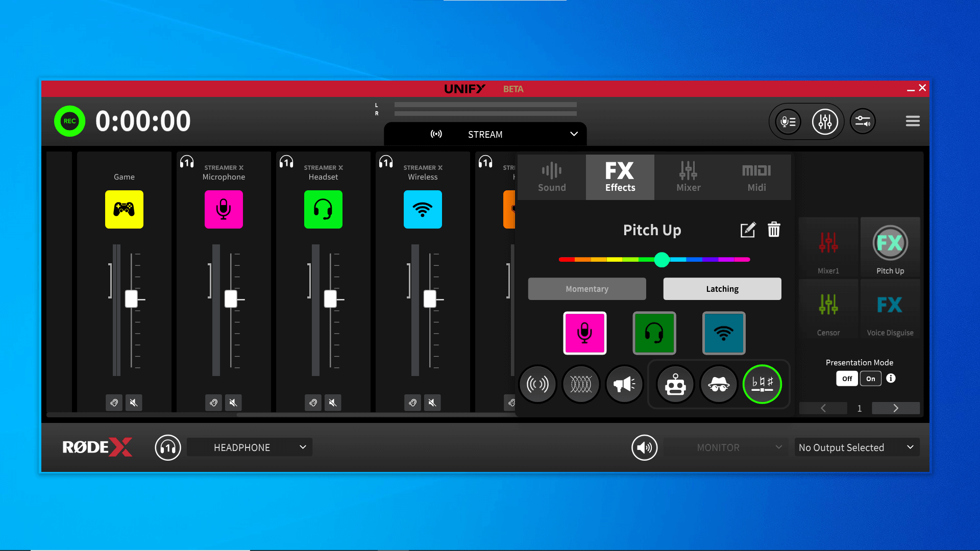
Task: Switch Pitch Up trigger to Momentary
Action: click(x=586, y=288)
